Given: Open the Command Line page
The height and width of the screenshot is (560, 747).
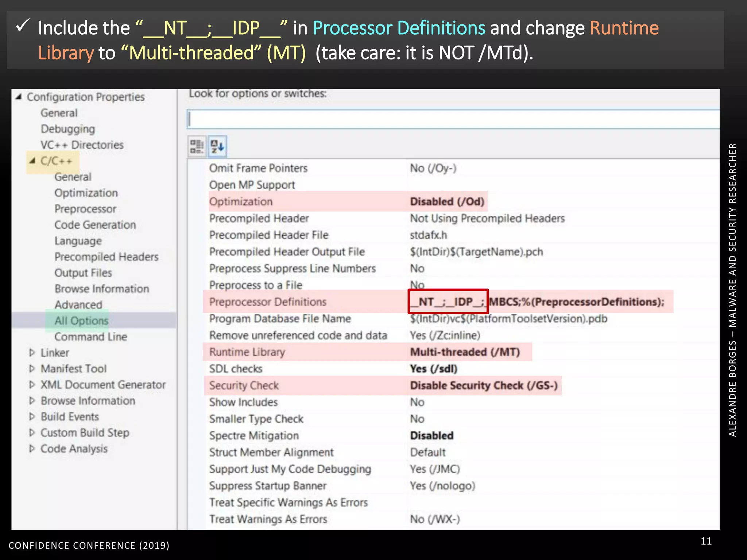Looking at the screenshot, I should (91, 337).
